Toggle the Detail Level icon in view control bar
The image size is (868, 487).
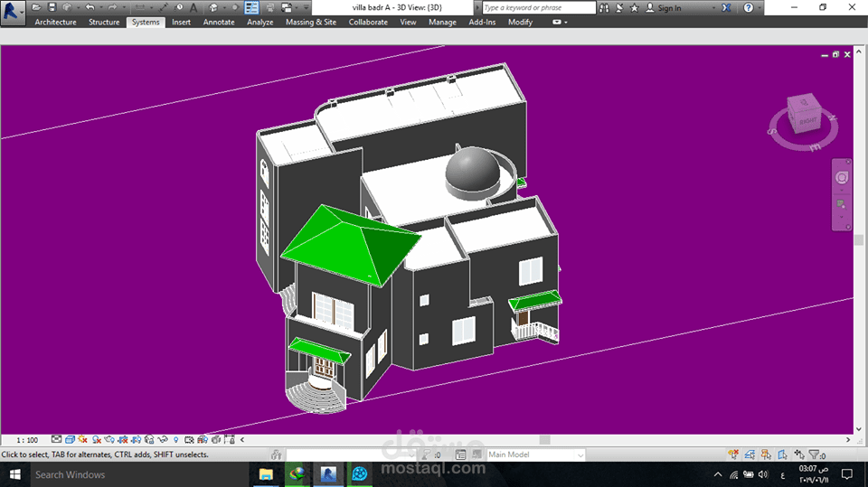point(57,440)
